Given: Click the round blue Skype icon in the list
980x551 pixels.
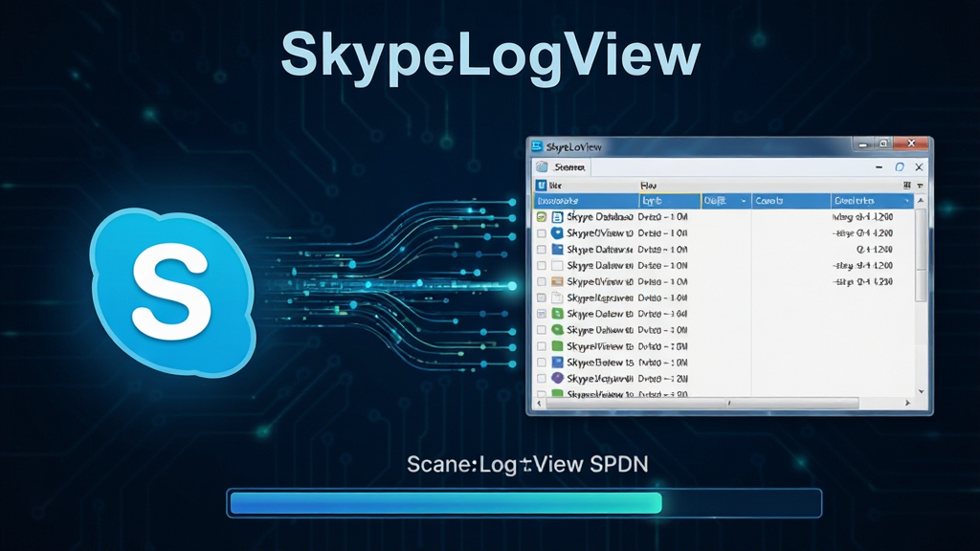Looking at the screenshot, I should pyautogui.click(x=557, y=233).
